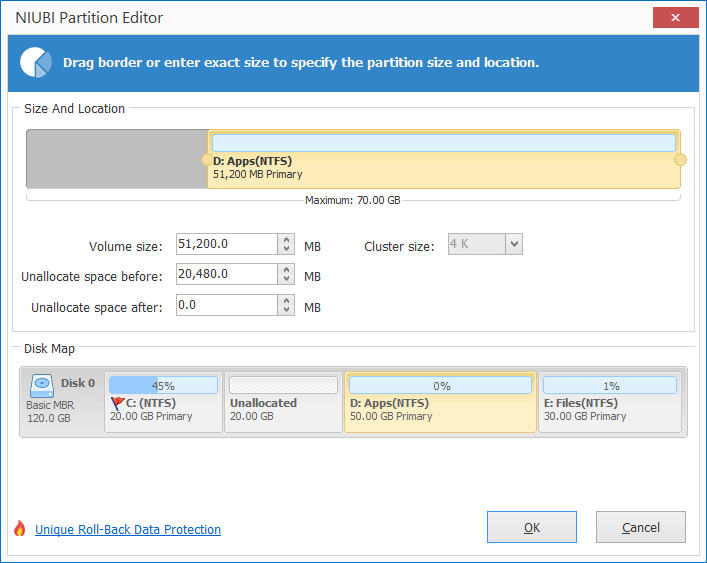707x563 pixels.
Task: Select D: Apps(NTFS) 50.00 GB in Disk Map
Action: tap(441, 402)
